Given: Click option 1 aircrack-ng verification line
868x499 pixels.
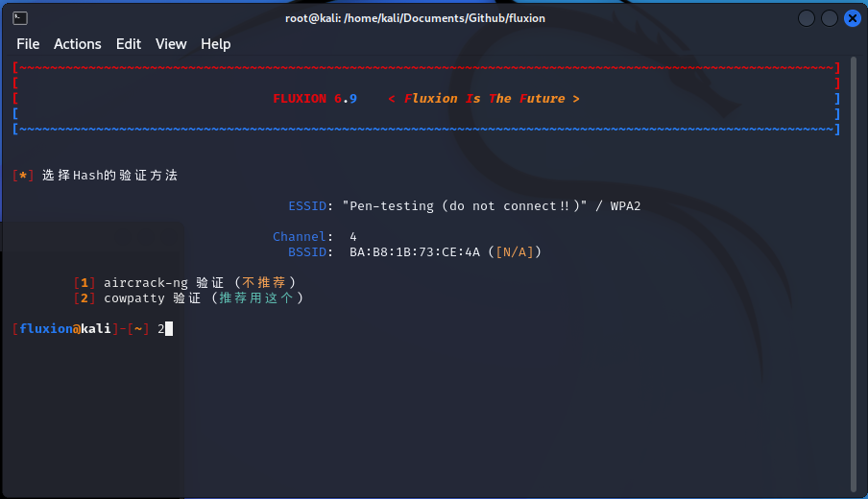Looking at the screenshot, I should [x=185, y=283].
